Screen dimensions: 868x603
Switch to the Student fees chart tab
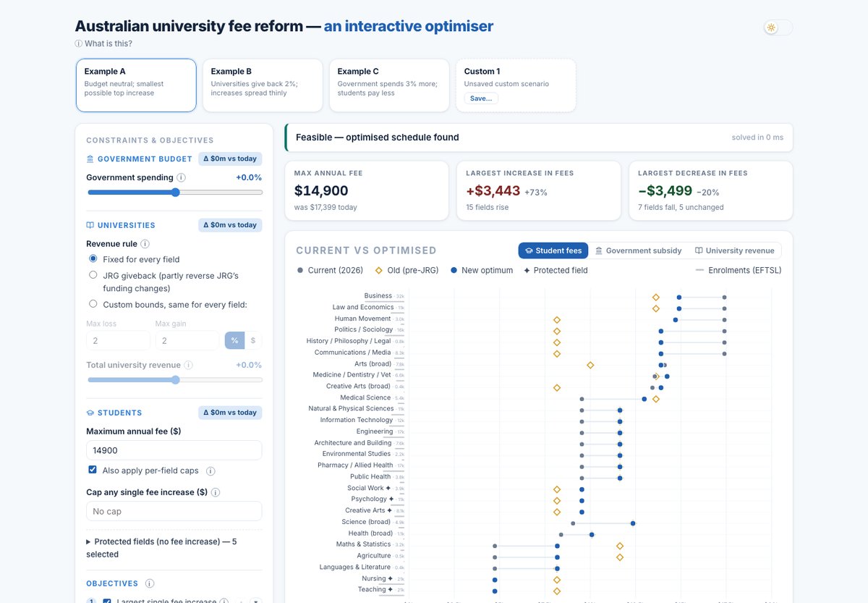[553, 250]
